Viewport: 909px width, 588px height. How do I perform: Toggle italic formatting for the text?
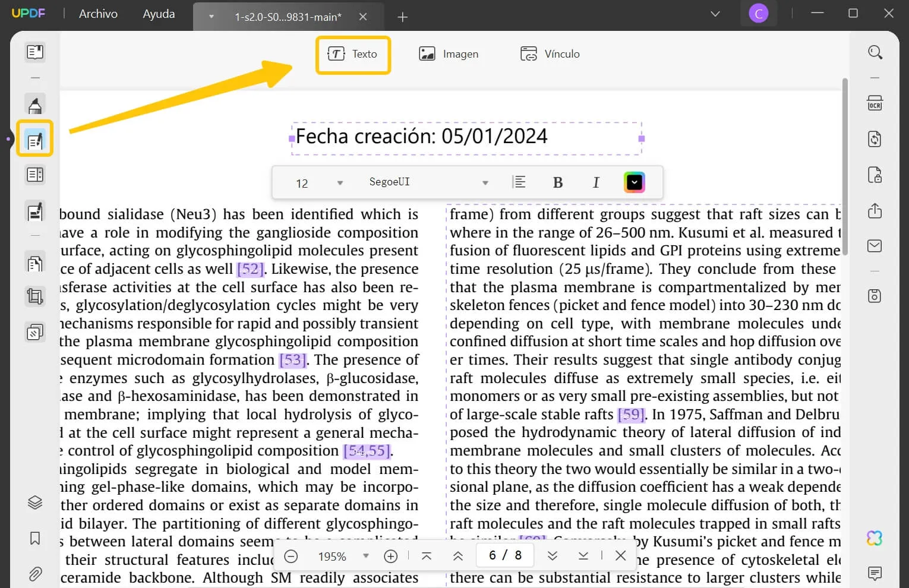click(x=596, y=182)
